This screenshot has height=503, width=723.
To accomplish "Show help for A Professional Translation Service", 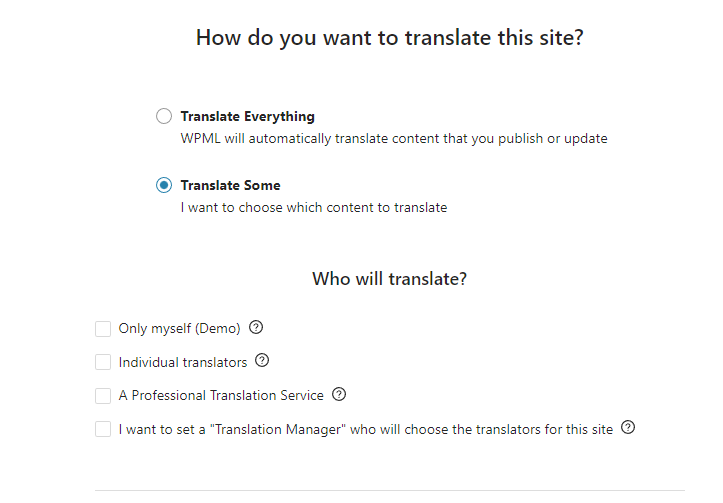I will click(x=339, y=394).
